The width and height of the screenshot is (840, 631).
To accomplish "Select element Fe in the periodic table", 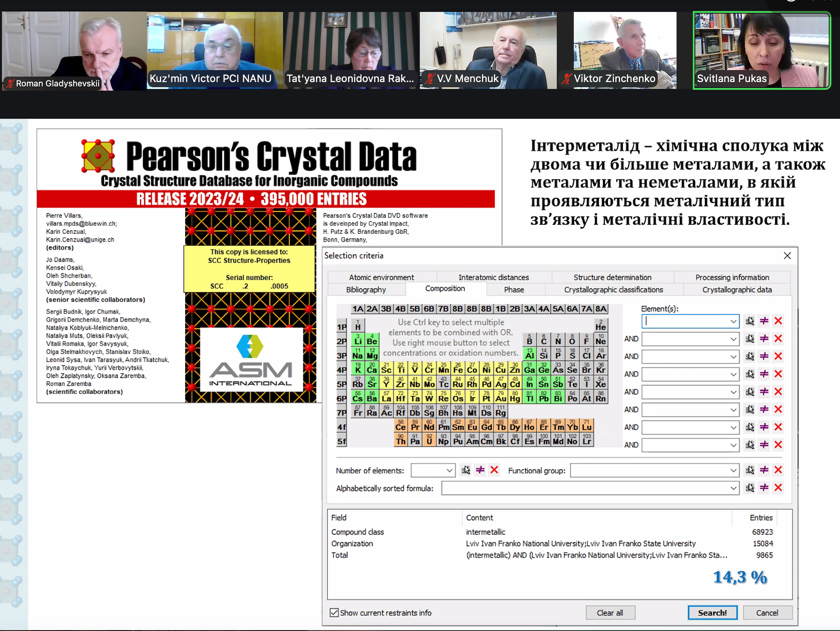I will tap(458, 368).
